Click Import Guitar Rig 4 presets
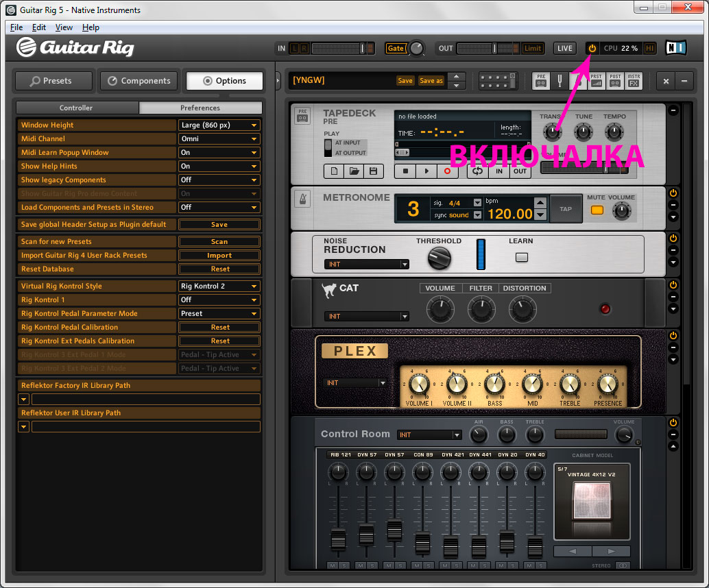This screenshot has width=709, height=588. (x=219, y=256)
